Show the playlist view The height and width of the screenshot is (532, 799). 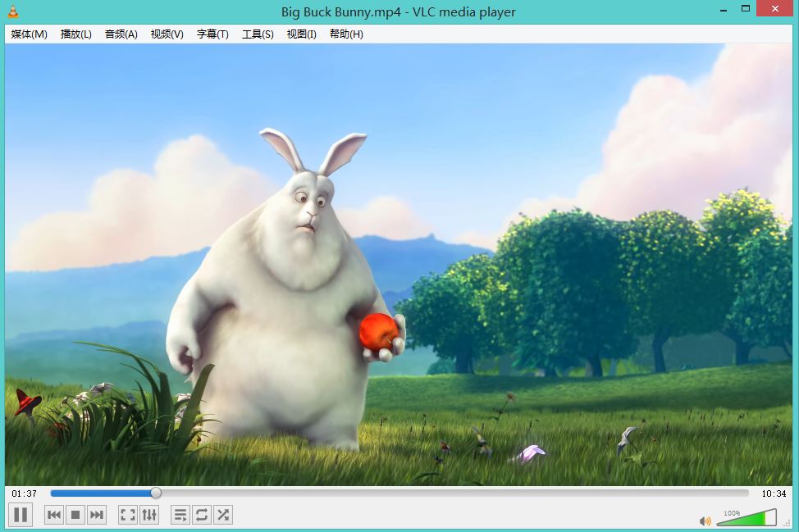coord(180,515)
